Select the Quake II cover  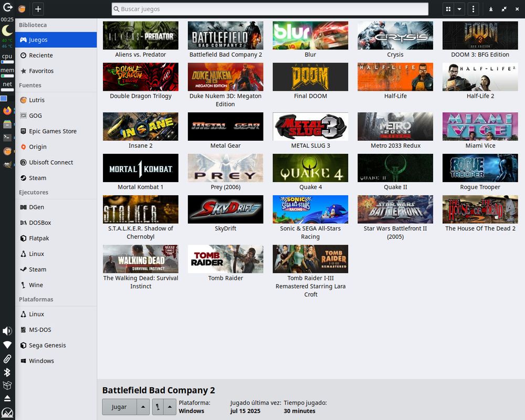coord(395,168)
